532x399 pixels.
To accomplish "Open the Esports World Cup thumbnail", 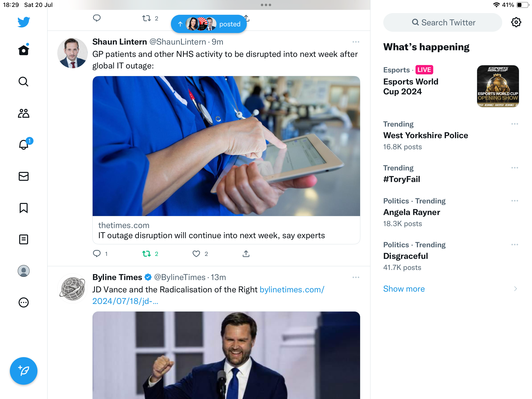I will click(498, 86).
